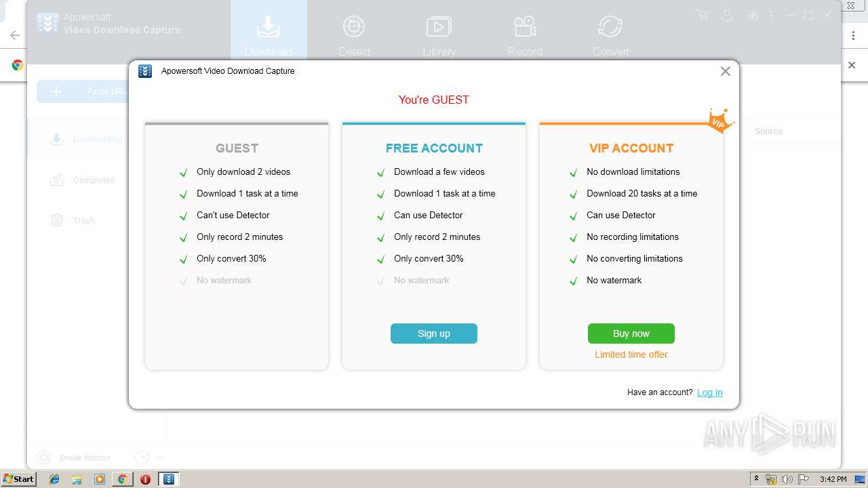Click the dialog's app icon in title bar
The image size is (868, 488).
[145, 71]
